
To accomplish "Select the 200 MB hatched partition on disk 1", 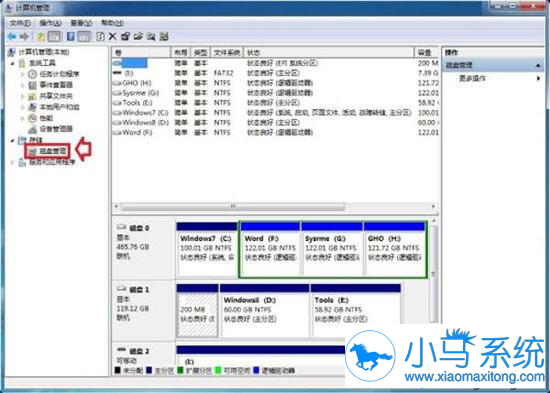I will coord(197,311).
